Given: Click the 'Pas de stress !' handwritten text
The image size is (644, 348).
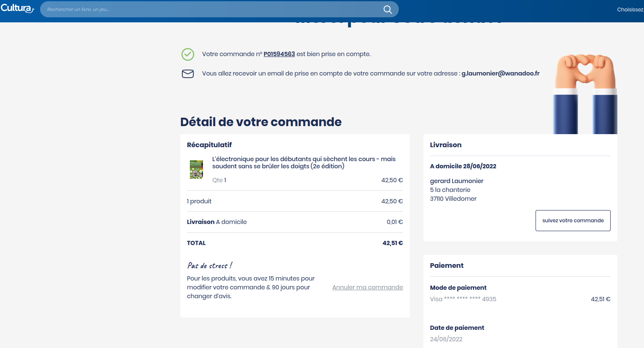Looking at the screenshot, I should click(x=209, y=266).
